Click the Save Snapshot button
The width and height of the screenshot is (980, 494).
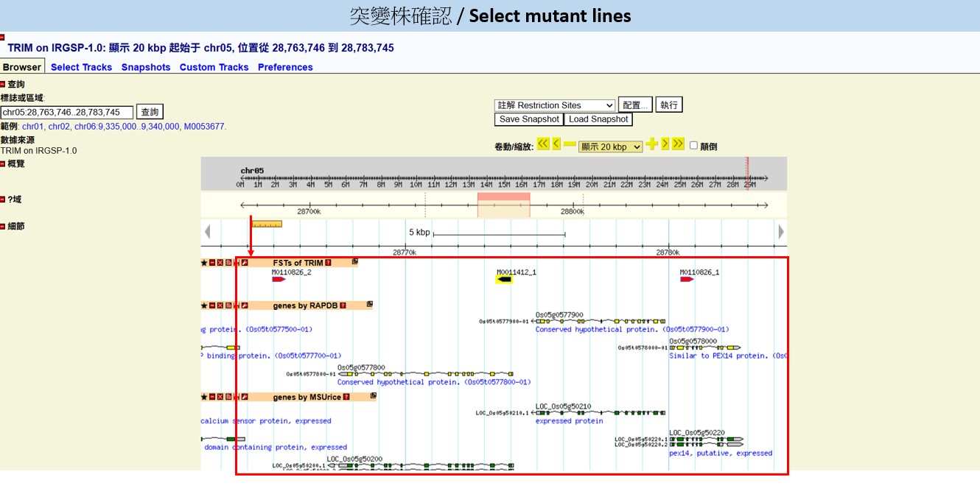tap(529, 119)
